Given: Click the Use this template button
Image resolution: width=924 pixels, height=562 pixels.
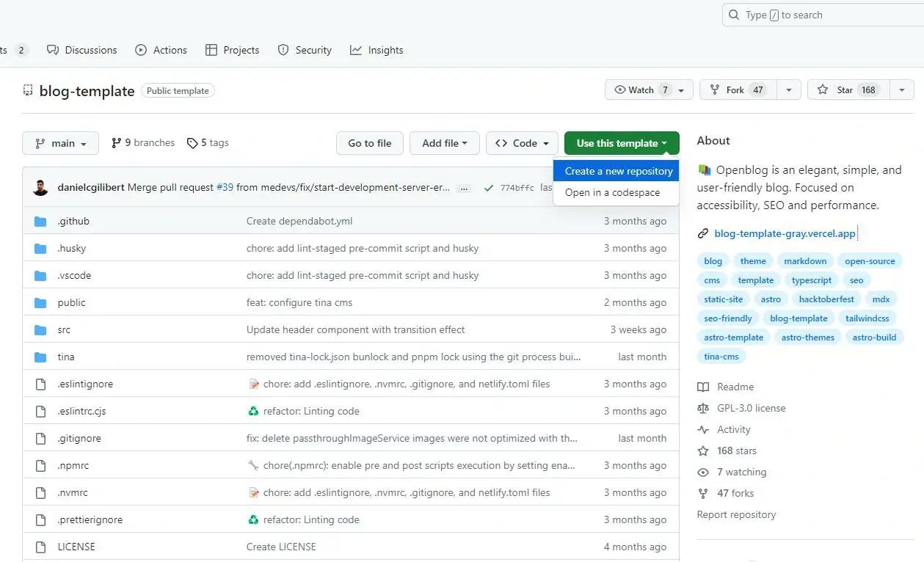Looking at the screenshot, I should 622,143.
